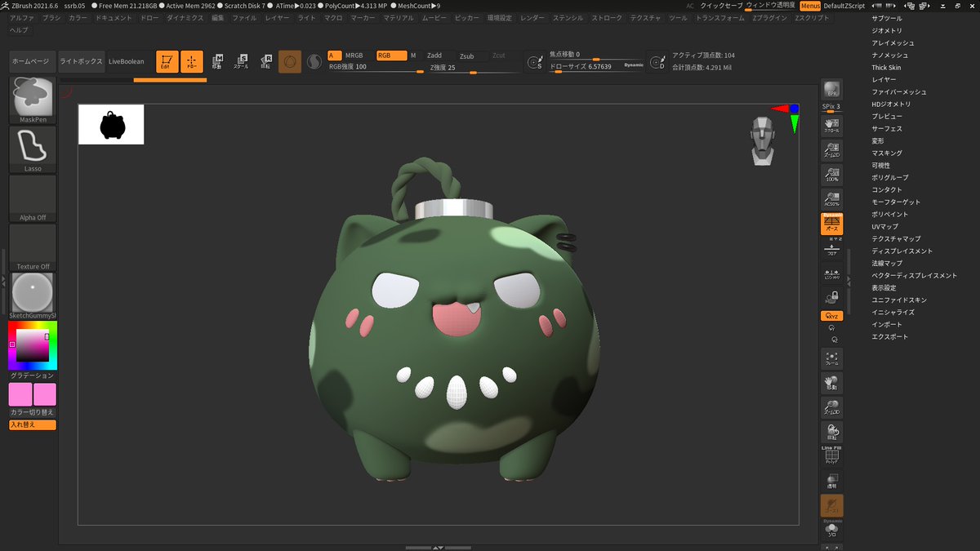
Task: Open the ブラシ menu
Action: (x=51, y=17)
